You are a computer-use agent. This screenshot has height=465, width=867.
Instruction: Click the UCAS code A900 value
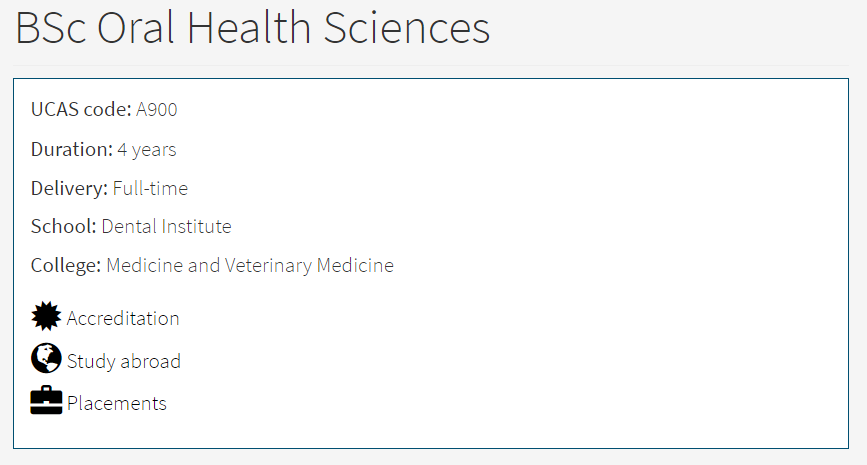156,109
